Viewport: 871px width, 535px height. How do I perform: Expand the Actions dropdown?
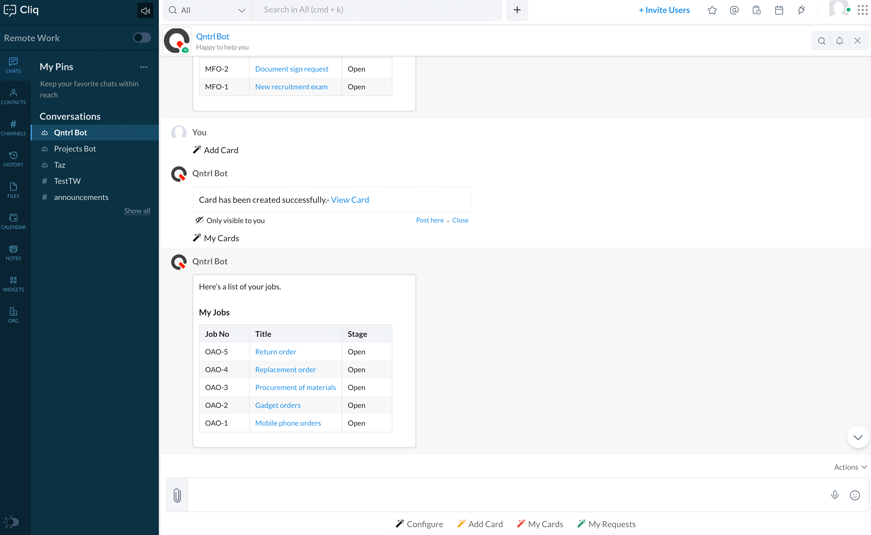(850, 467)
